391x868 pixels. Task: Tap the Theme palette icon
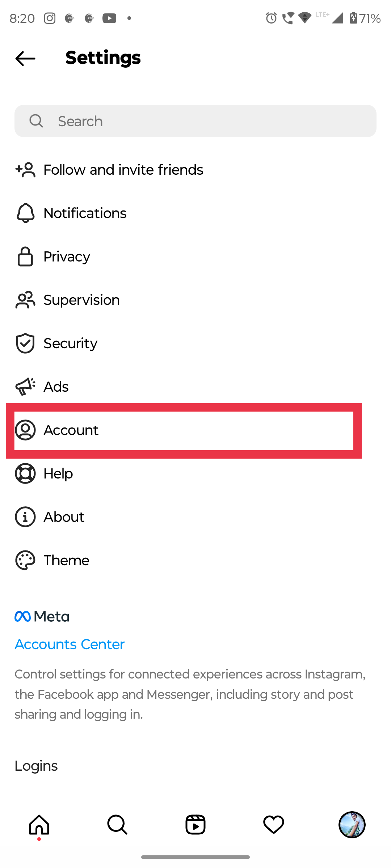(25, 560)
